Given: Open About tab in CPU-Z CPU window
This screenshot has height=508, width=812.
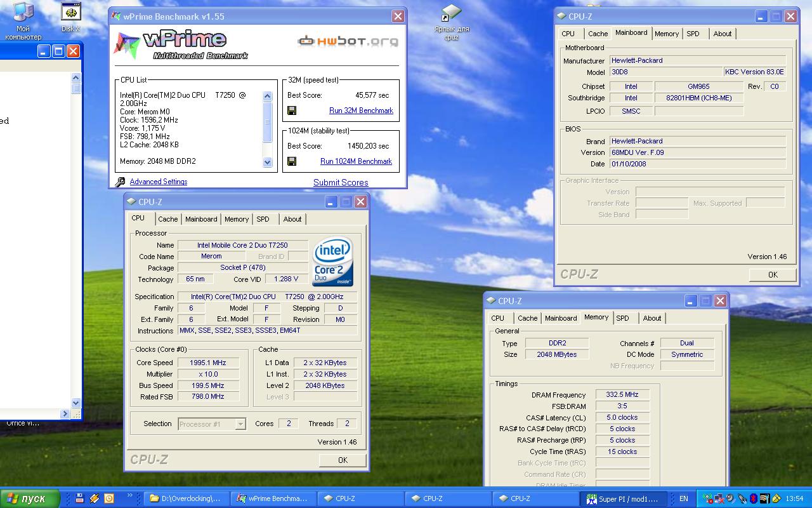Looking at the screenshot, I should [292, 219].
